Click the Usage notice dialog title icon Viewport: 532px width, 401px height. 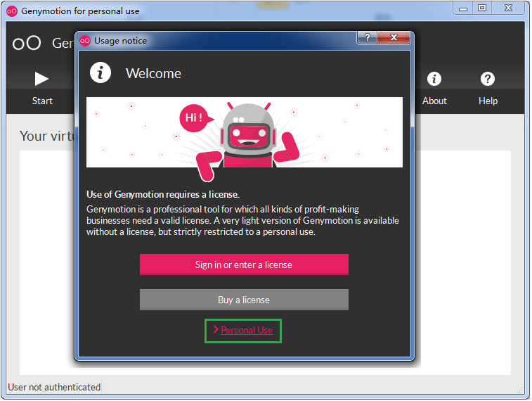[x=85, y=41]
